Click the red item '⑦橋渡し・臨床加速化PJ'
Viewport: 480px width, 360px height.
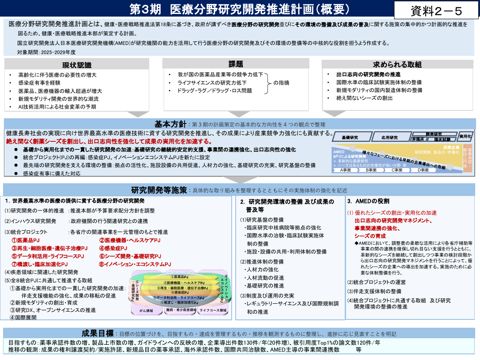tap(40, 264)
